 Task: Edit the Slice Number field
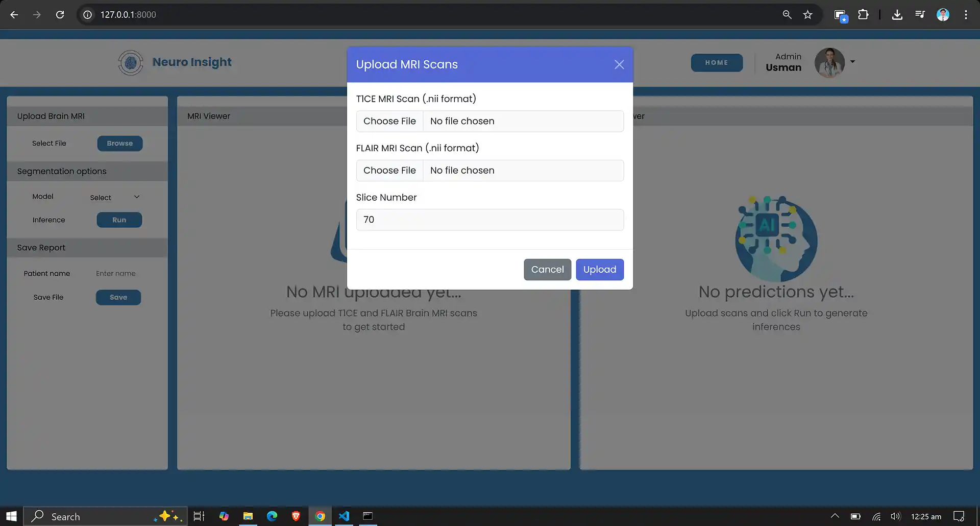[489, 220]
